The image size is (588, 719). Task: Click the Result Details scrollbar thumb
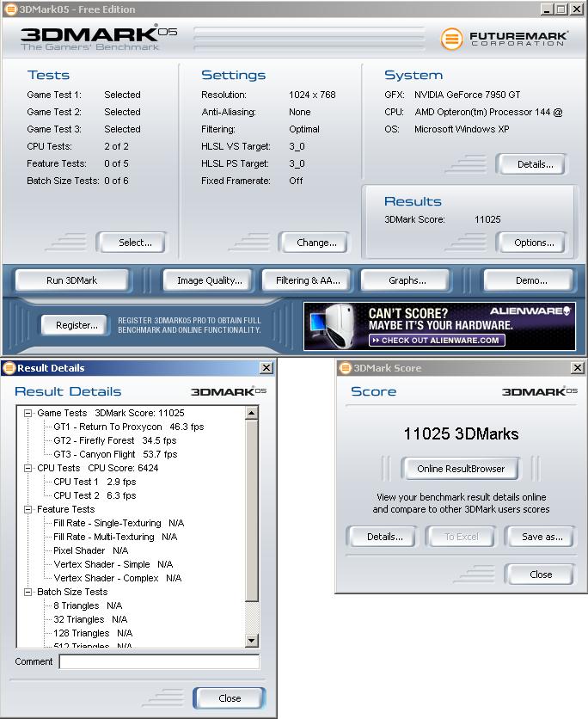[252, 510]
